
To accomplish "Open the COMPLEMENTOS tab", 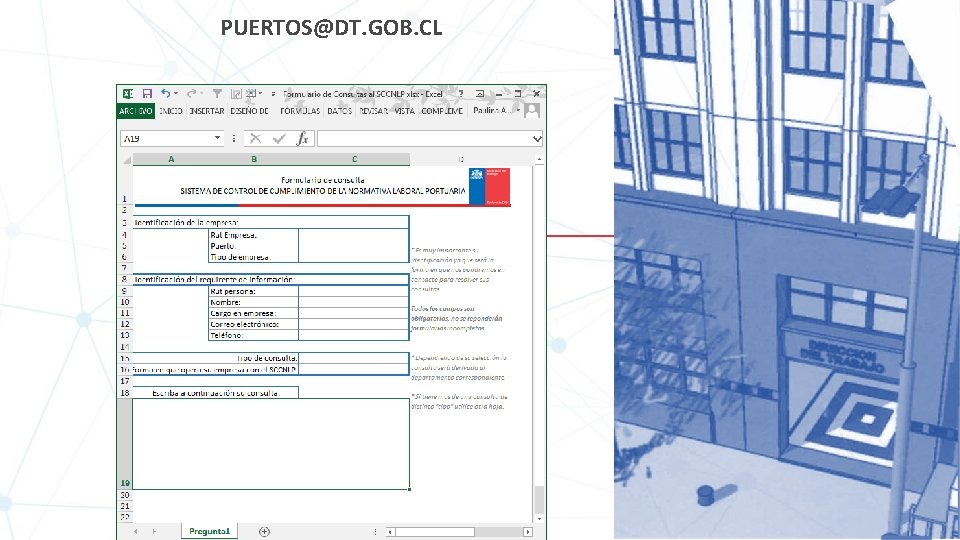I will tap(442, 111).
